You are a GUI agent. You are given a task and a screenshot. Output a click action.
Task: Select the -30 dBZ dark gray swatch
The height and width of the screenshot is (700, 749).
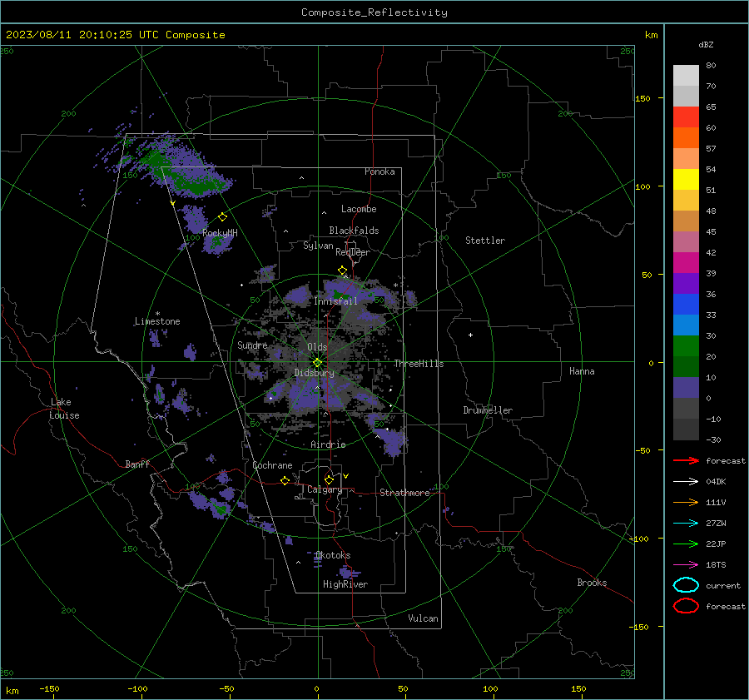(686, 429)
